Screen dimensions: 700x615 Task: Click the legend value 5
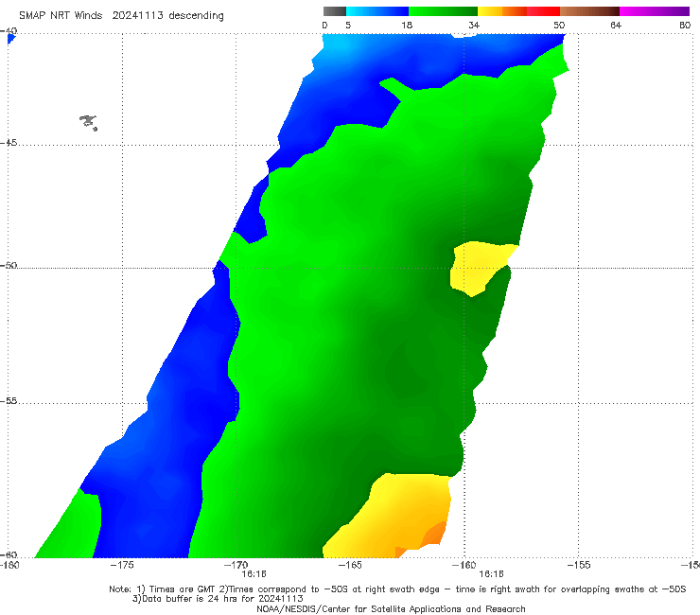(348, 25)
